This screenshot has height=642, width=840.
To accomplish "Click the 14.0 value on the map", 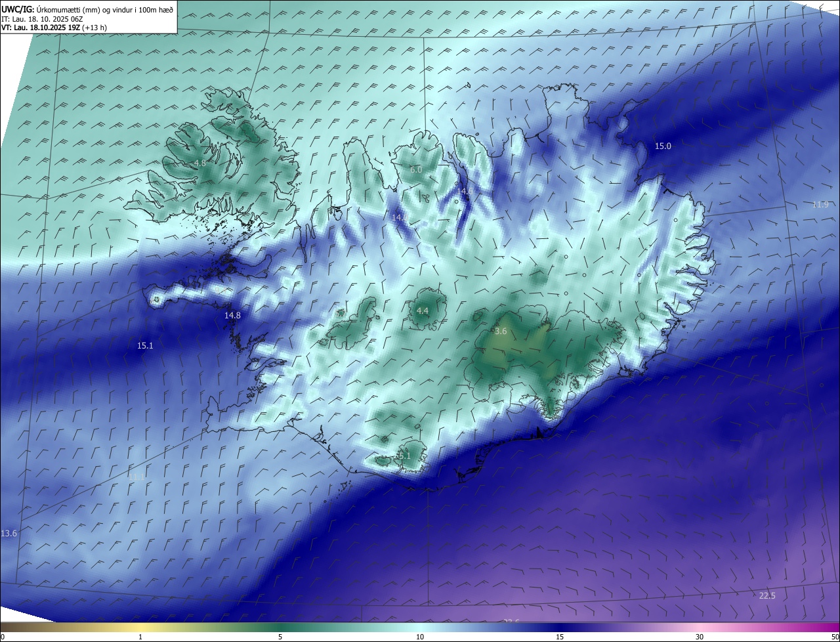I will pyautogui.click(x=399, y=217).
